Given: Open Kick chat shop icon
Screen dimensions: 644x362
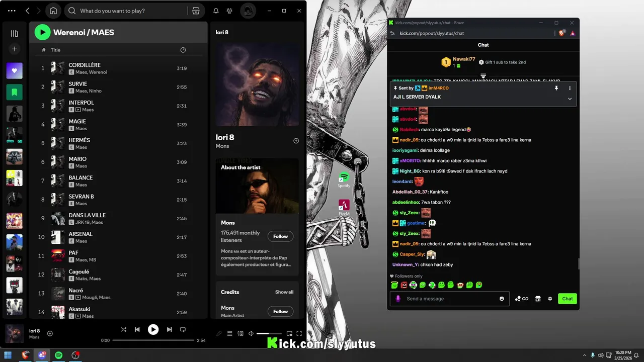Looking at the screenshot, I should (x=538, y=299).
